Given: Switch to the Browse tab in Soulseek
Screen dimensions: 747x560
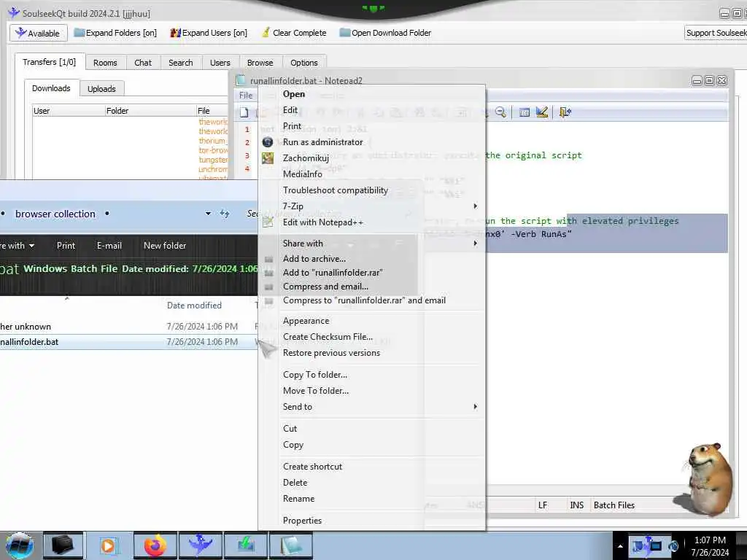Looking at the screenshot, I should click(260, 63).
